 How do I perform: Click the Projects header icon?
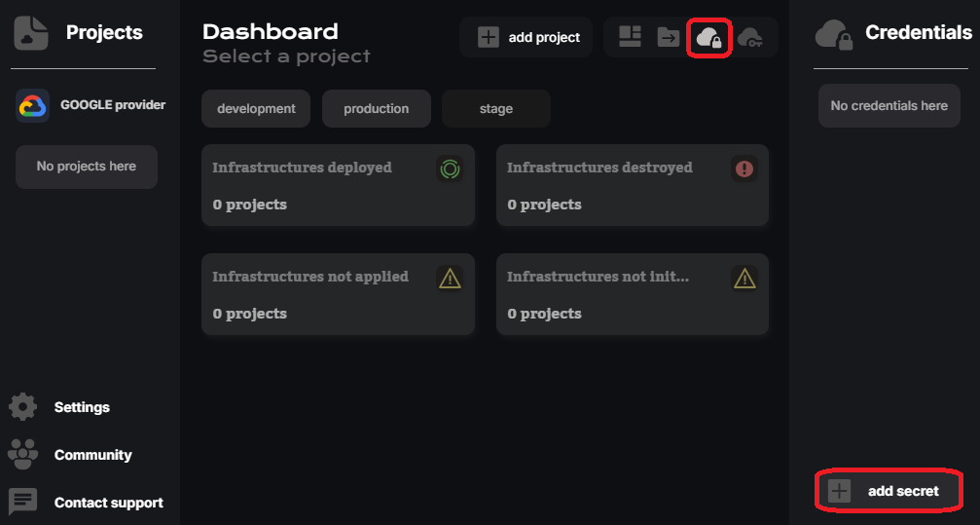pyautogui.click(x=32, y=33)
